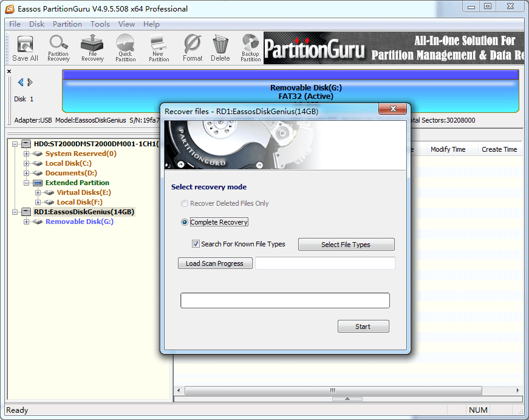Open the Disk menu
The width and height of the screenshot is (529, 420).
coord(37,24)
